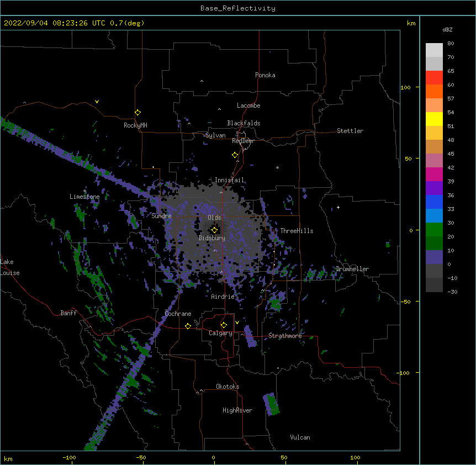Select the ThreeHills label
This screenshot has height=465, width=476.
click(297, 231)
